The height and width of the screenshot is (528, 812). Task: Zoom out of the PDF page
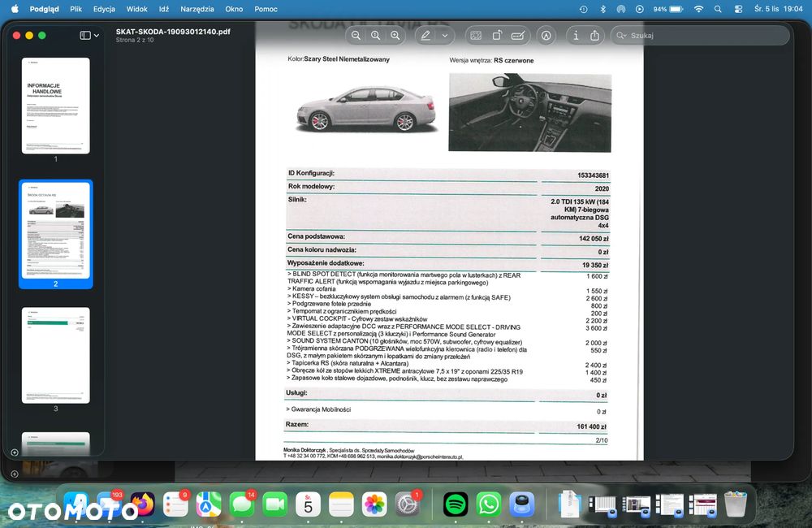pyautogui.click(x=356, y=35)
